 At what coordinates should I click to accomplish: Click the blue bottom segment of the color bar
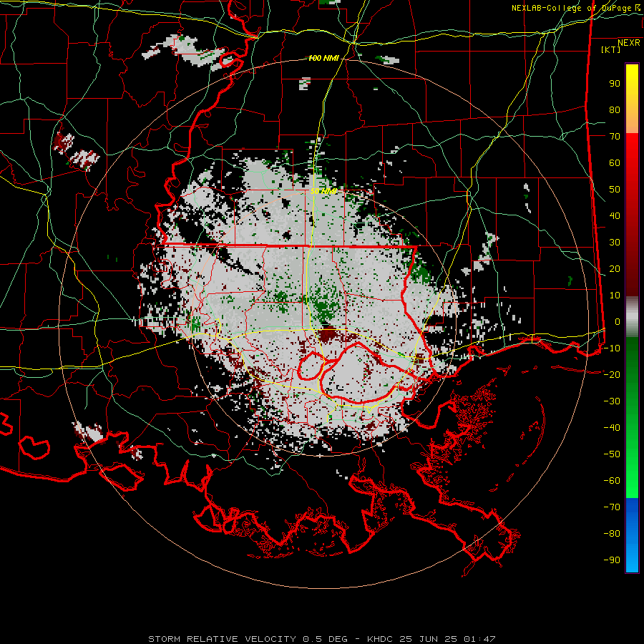(632, 535)
